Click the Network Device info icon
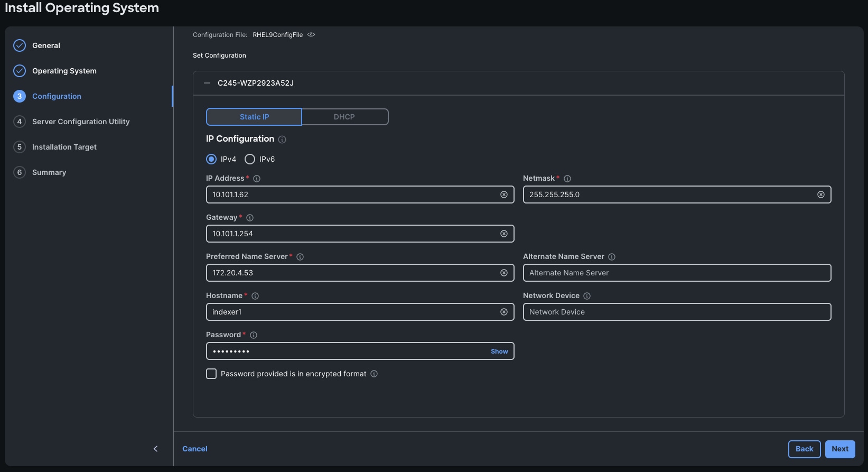868x472 pixels. click(587, 296)
